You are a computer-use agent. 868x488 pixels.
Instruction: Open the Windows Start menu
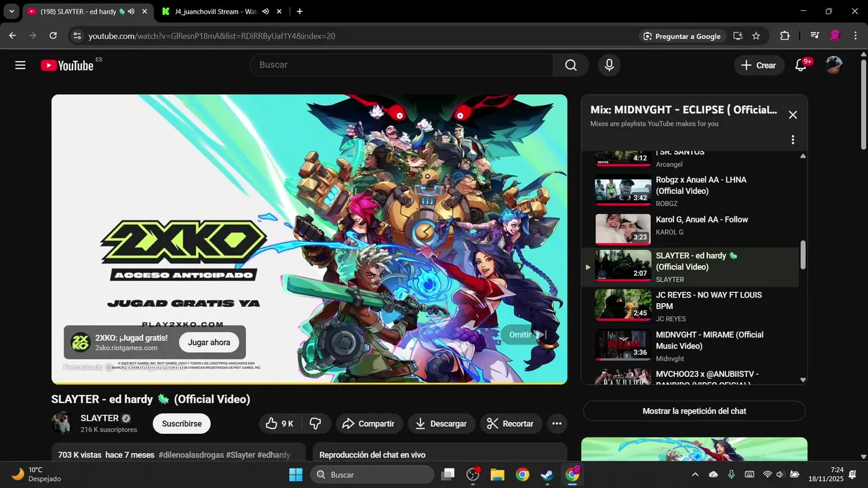click(x=296, y=474)
